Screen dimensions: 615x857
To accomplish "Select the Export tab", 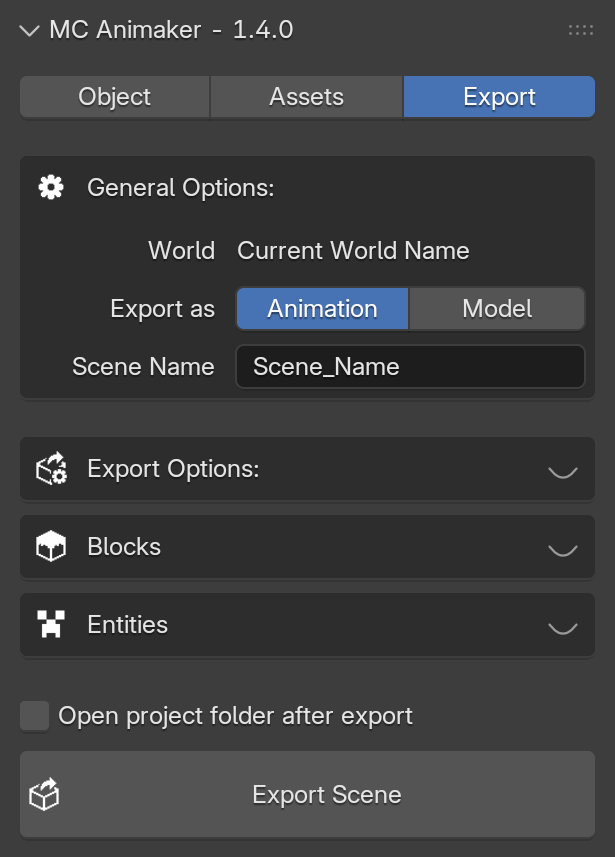I will 499,97.
